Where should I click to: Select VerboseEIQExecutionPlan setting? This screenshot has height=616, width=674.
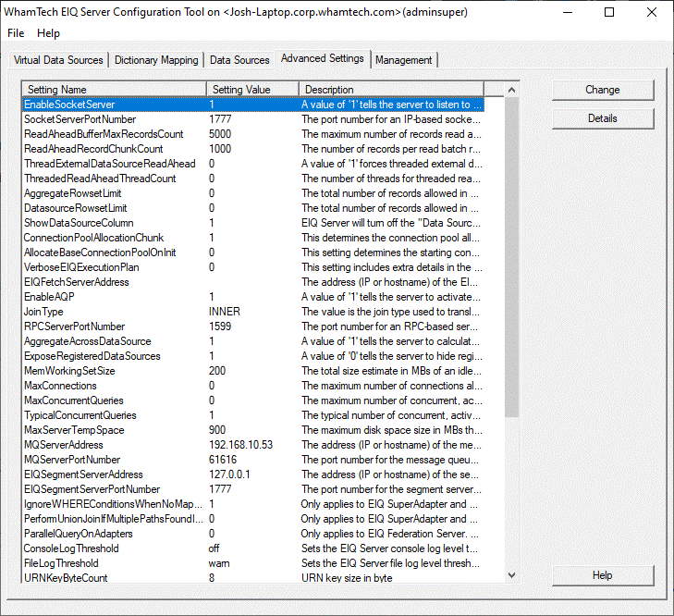coord(253,267)
